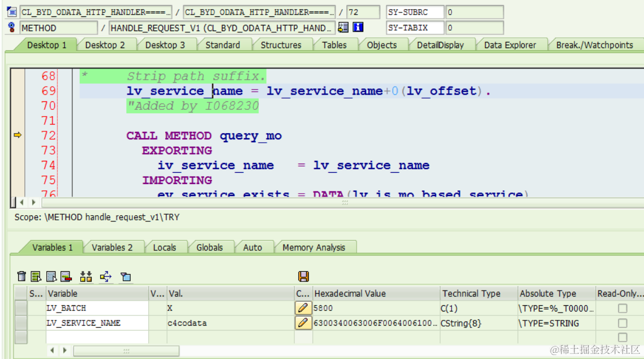
Task: Click the blue information icon
Action: tap(358, 28)
